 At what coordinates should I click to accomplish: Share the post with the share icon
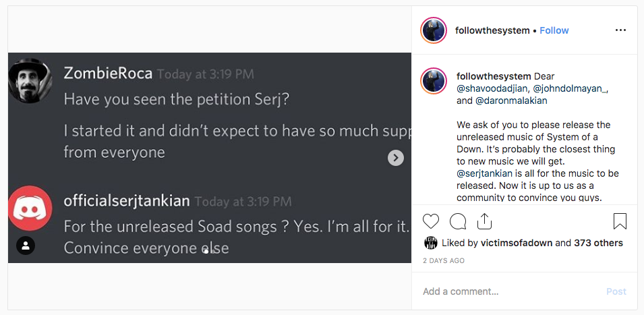click(484, 221)
